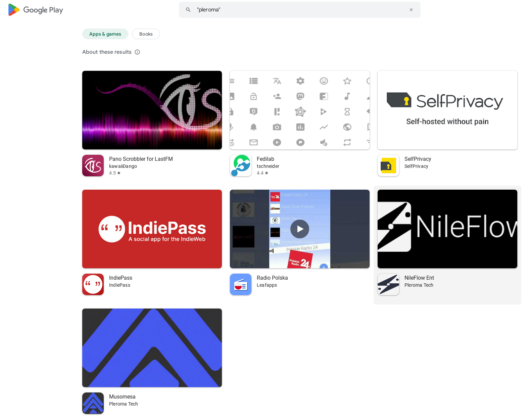Click the Leafapps developer name
The height and width of the screenshot is (420, 525).
(267, 285)
